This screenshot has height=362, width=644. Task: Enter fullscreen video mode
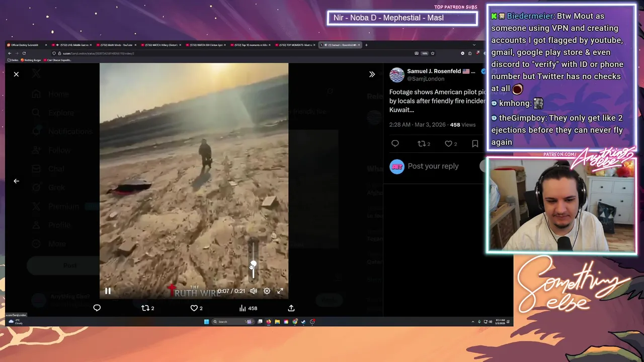(x=280, y=291)
